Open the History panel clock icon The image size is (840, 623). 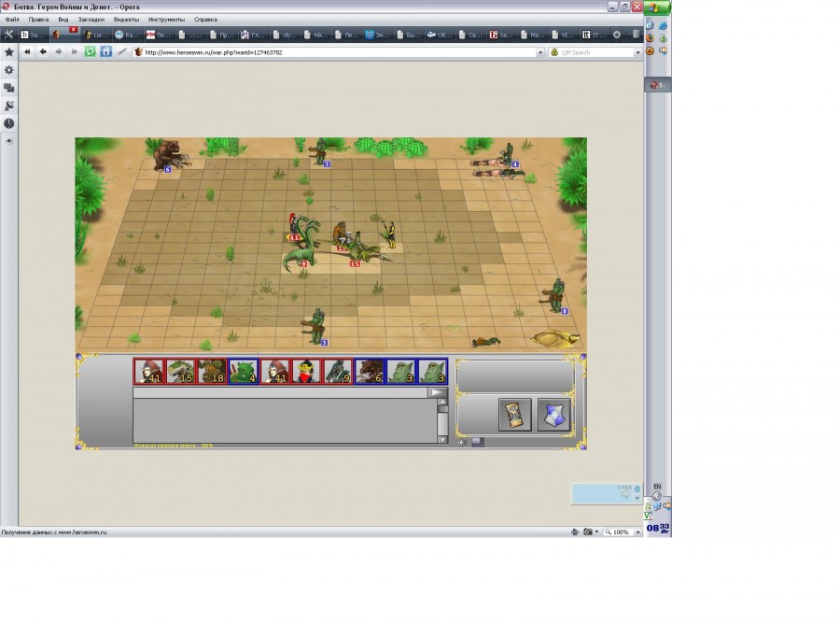9,123
